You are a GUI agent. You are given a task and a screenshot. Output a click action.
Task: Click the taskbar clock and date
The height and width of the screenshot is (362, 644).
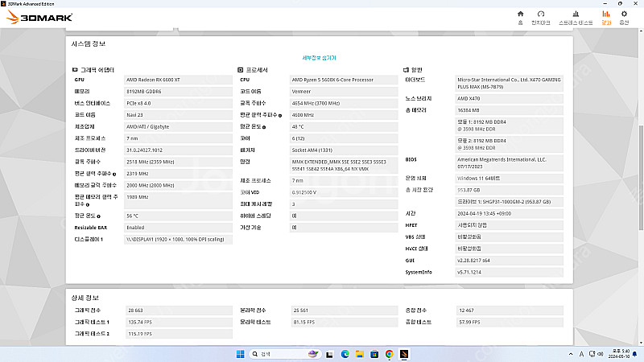point(618,354)
